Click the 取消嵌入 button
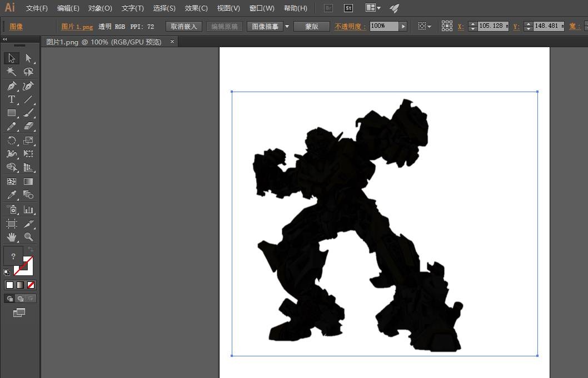588x378 pixels. (x=184, y=26)
